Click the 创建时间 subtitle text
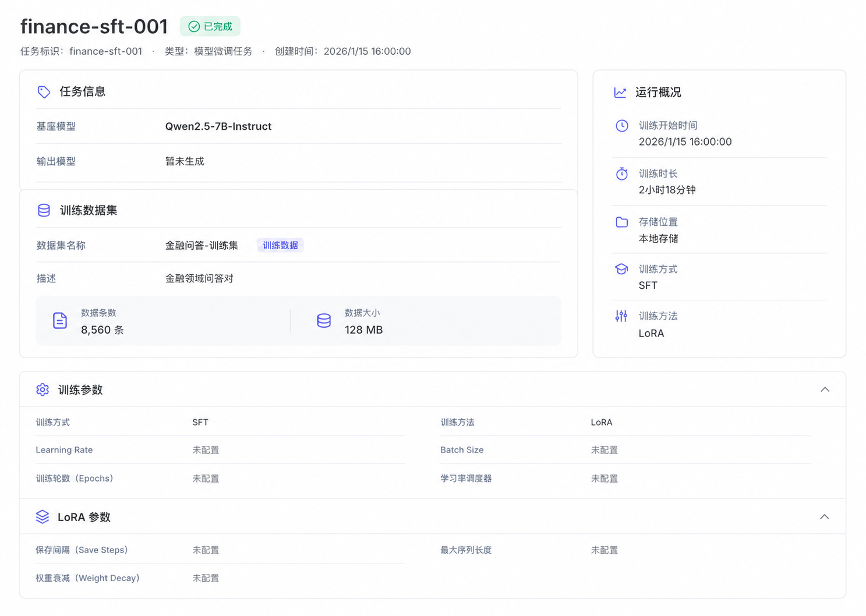Image resolution: width=866 pixels, height=616 pixels. click(x=343, y=51)
